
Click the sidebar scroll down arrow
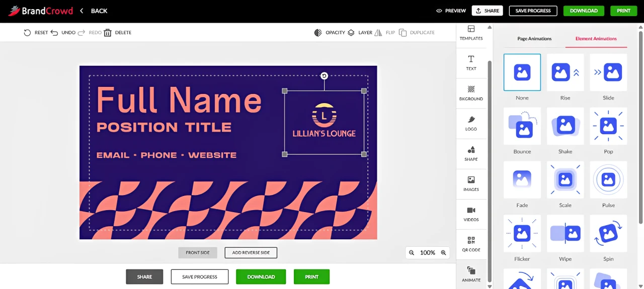490,286
